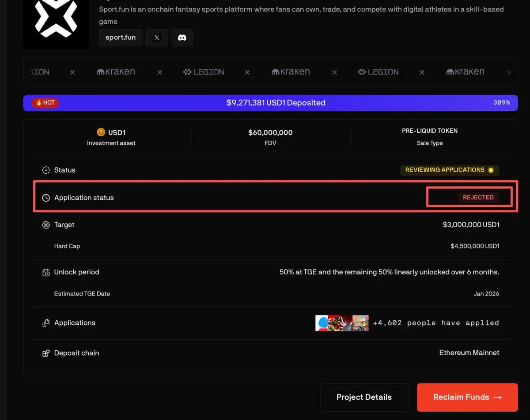Click the $9,271,381 USD1 Deposited text
530x420 pixels.
pyautogui.click(x=276, y=103)
